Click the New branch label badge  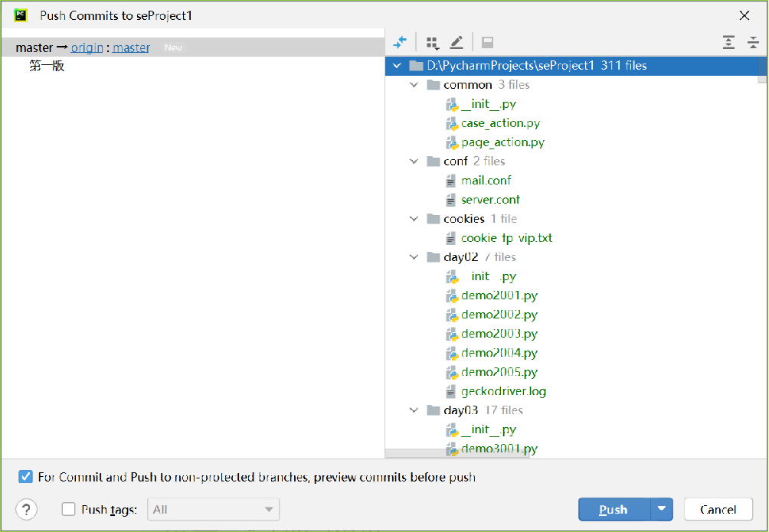tap(173, 47)
